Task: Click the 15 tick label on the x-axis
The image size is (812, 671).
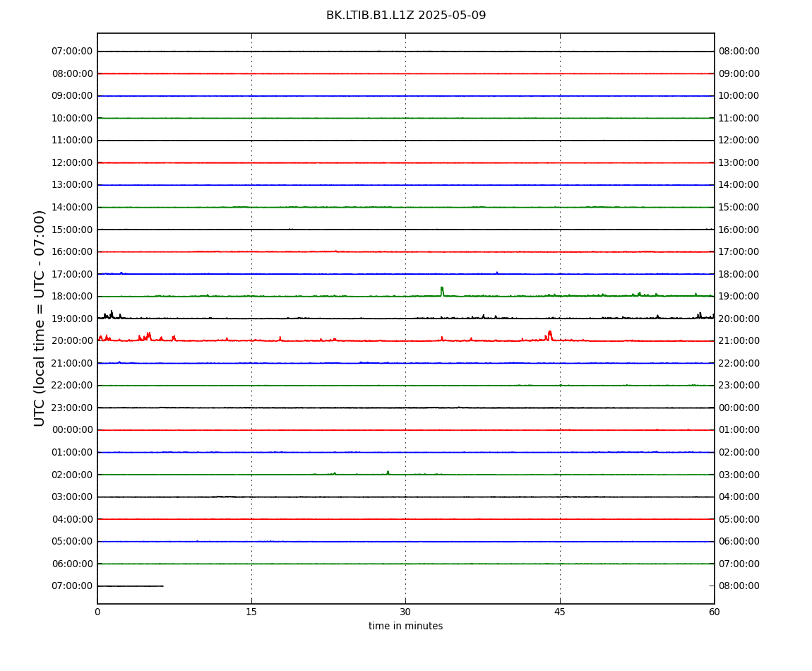Action: [251, 612]
